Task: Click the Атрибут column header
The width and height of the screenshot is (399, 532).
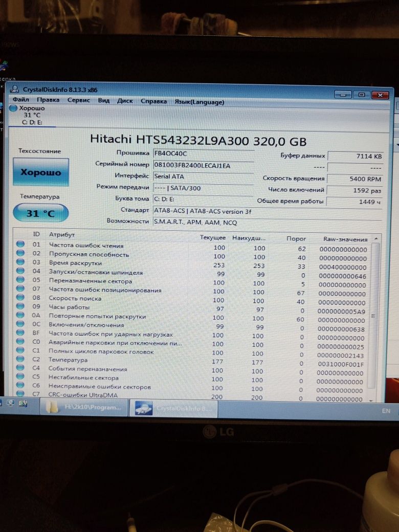Action: pyautogui.click(x=62, y=234)
